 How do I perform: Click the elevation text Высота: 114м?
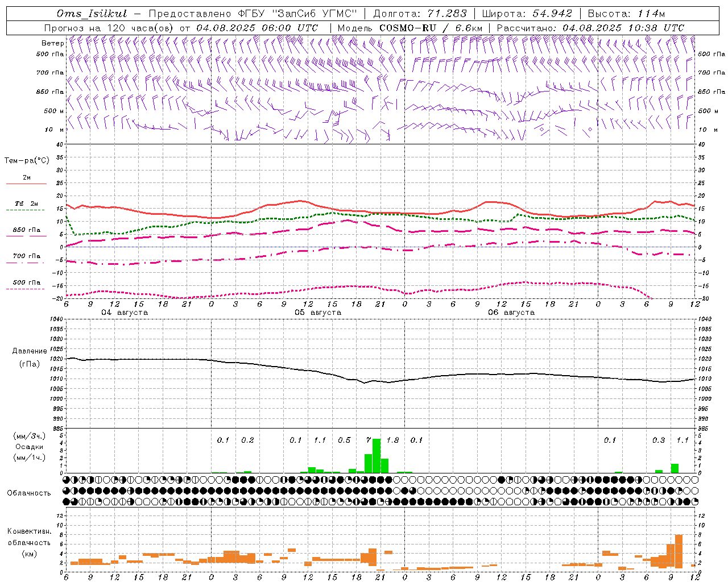pyautogui.click(x=626, y=14)
